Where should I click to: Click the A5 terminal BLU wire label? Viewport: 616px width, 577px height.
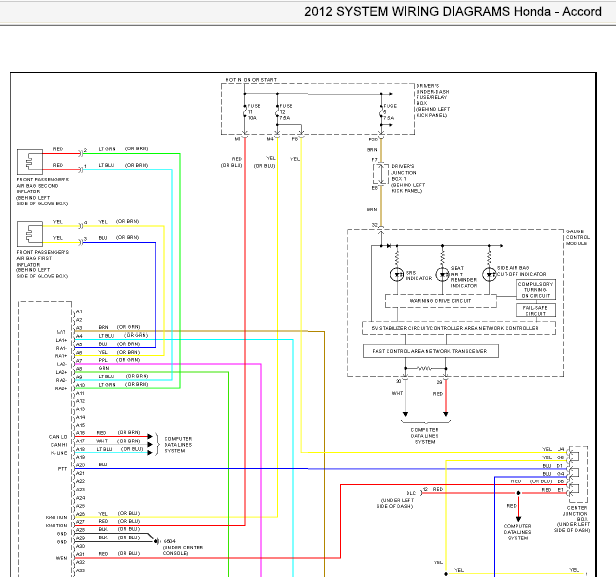[x=103, y=344]
